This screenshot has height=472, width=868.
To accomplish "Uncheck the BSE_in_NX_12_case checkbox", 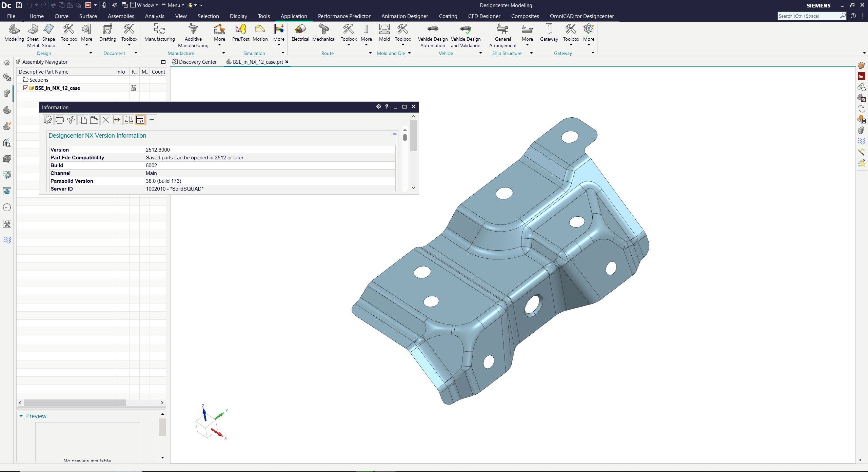I will tap(26, 88).
